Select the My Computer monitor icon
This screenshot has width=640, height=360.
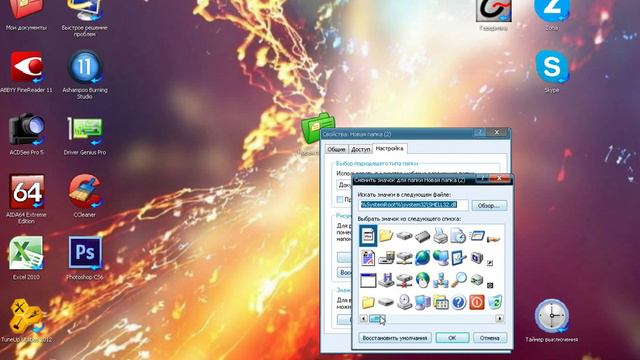coord(422,302)
